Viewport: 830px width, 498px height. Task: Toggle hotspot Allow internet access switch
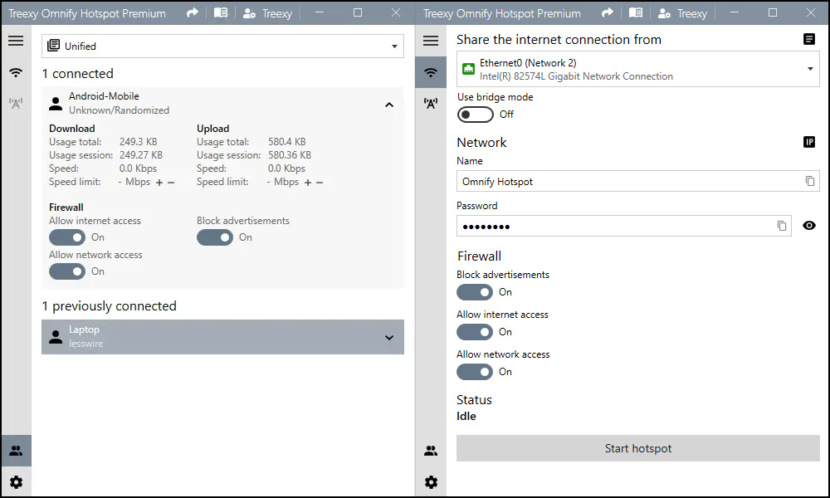tap(475, 332)
